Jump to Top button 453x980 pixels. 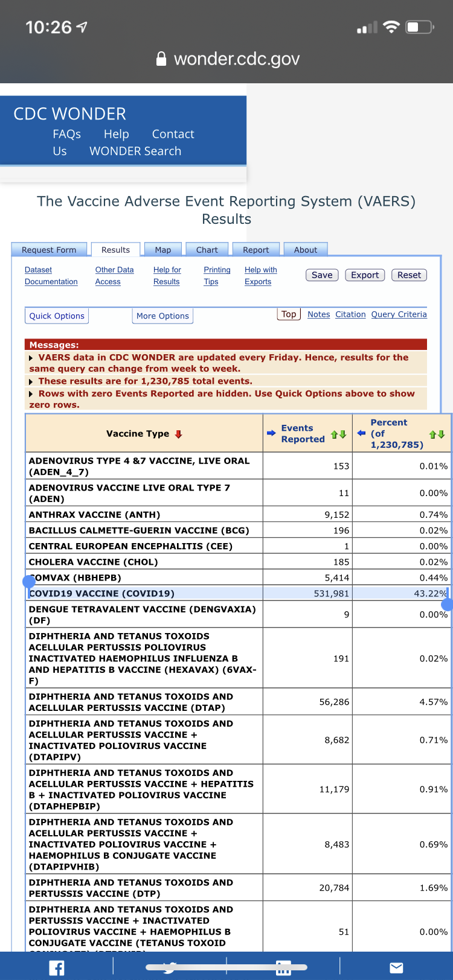click(289, 314)
